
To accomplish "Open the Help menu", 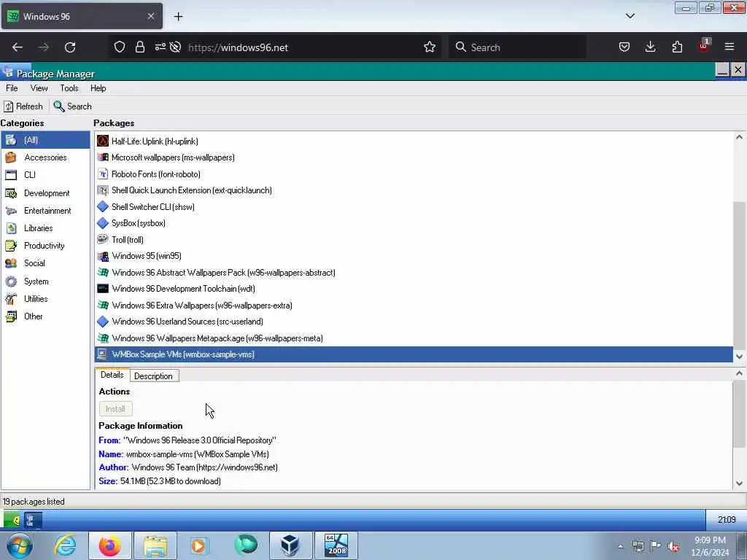I will pyautogui.click(x=98, y=88).
